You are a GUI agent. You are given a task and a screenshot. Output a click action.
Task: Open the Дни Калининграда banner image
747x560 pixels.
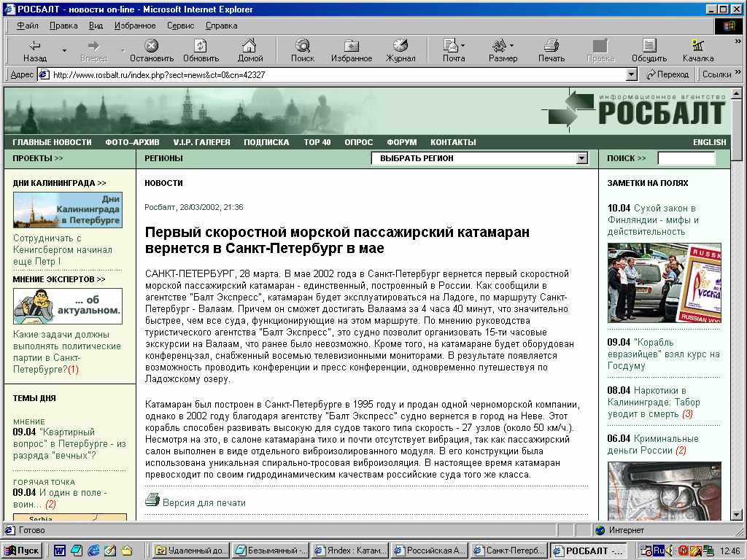[68, 209]
